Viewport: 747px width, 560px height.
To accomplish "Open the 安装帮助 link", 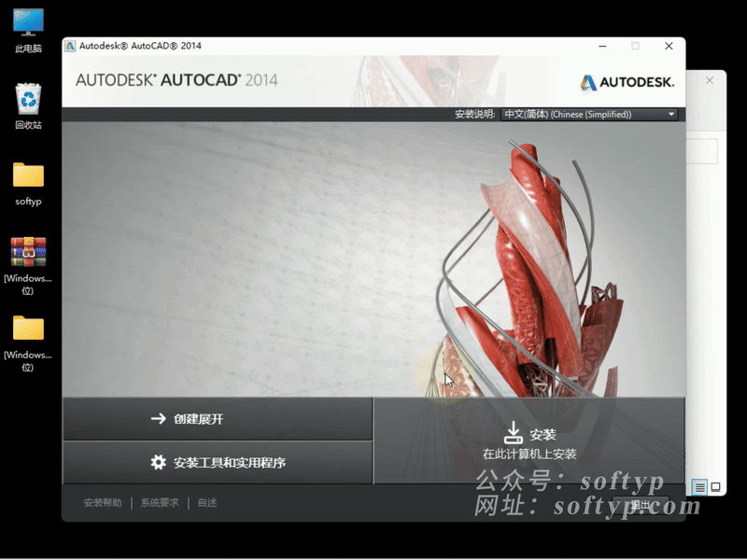I will [103, 503].
